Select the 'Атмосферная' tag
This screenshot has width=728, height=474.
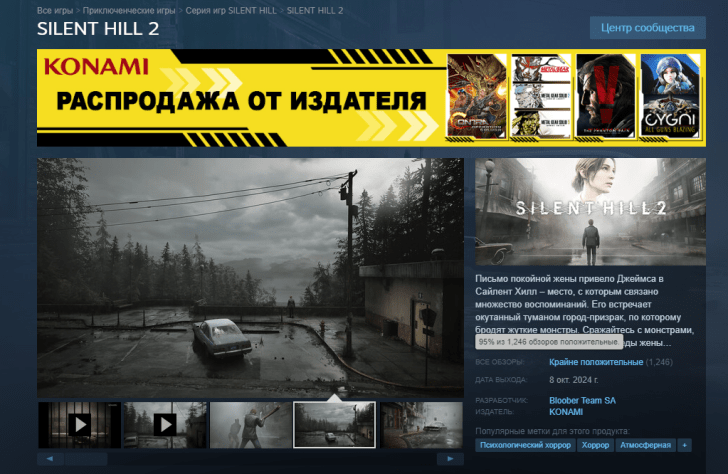pyautogui.click(x=645, y=445)
